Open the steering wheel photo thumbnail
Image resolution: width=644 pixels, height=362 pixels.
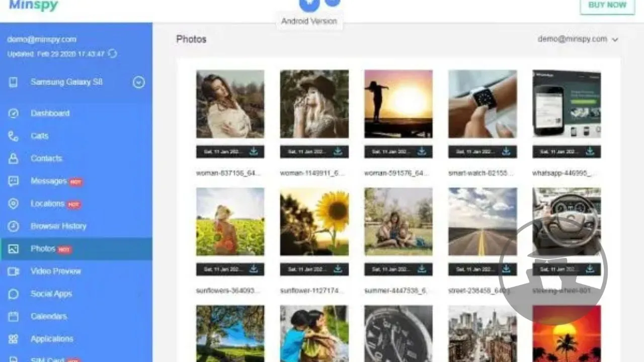tap(567, 222)
